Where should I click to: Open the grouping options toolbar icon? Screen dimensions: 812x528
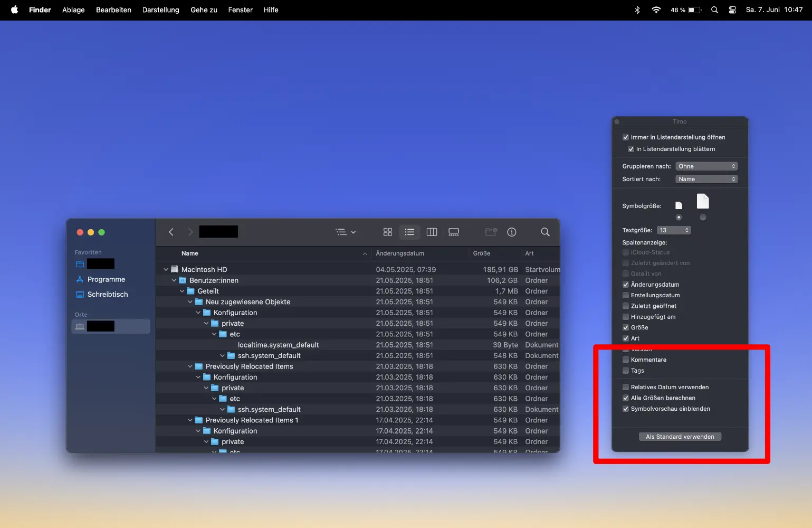click(x=346, y=232)
